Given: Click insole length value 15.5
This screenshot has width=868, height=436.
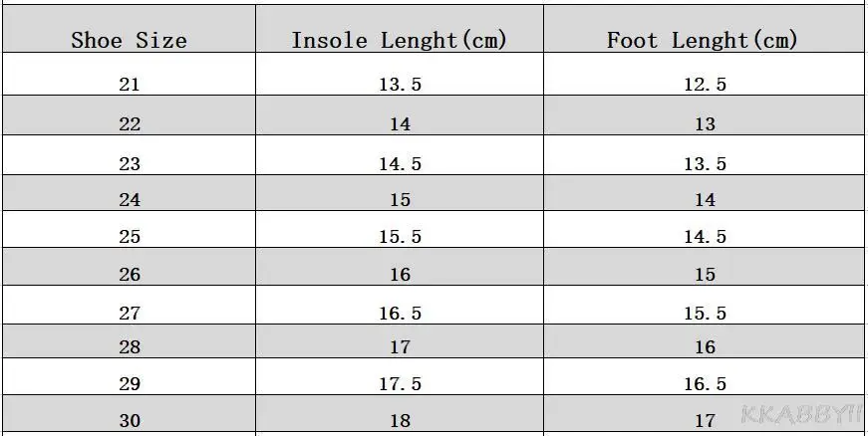Looking at the screenshot, I should point(400,237).
